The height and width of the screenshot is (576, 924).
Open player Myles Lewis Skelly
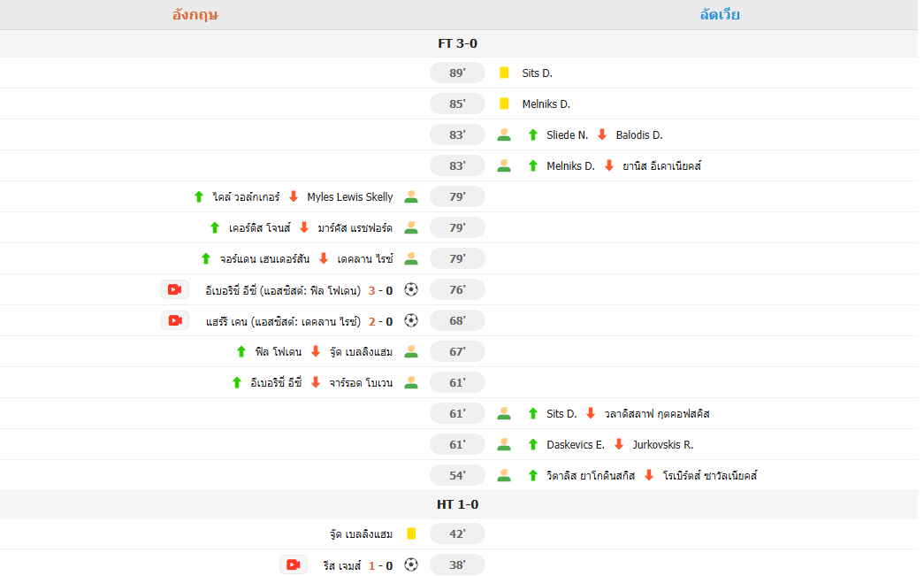[x=350, y=196]
